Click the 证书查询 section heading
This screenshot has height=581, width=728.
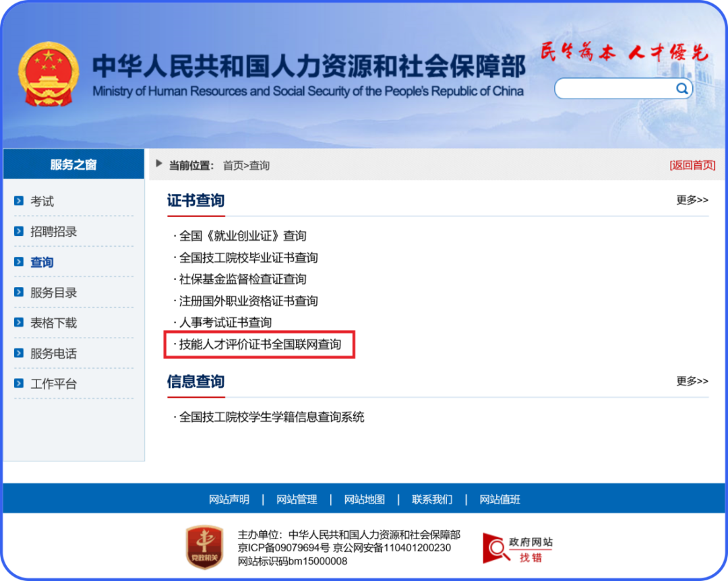(x=195, y=200)
